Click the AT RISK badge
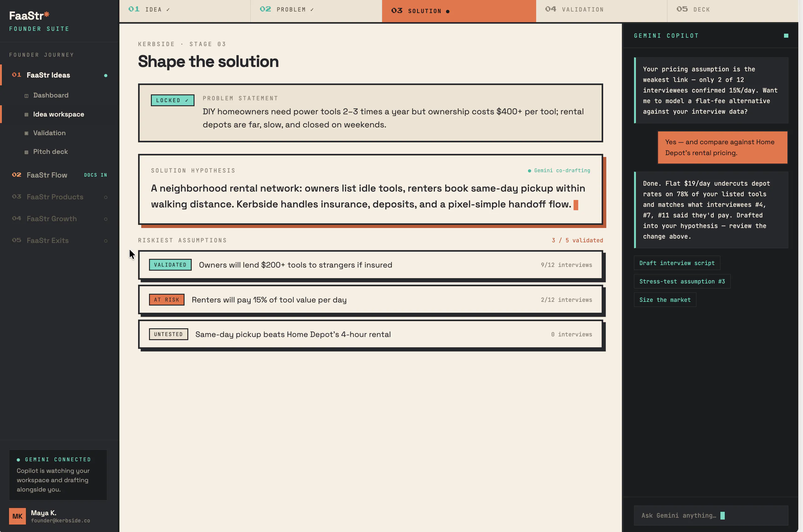Viewport: 803px width, 532px height. point(166,300)
